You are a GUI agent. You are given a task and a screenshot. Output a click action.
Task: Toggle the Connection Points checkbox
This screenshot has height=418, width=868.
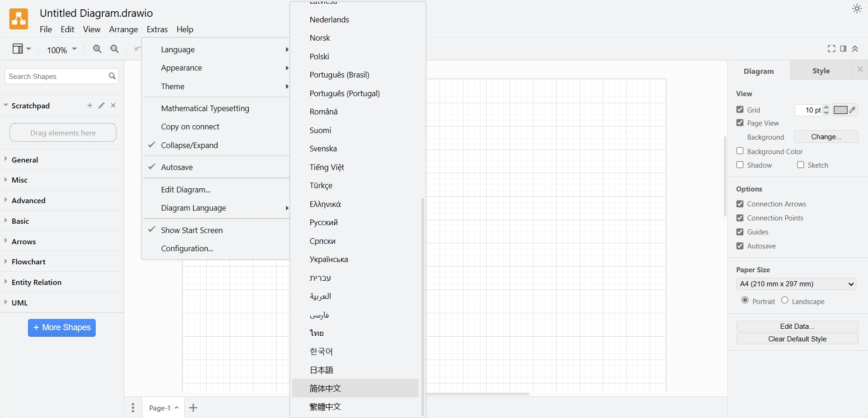[x=740, y=218]
